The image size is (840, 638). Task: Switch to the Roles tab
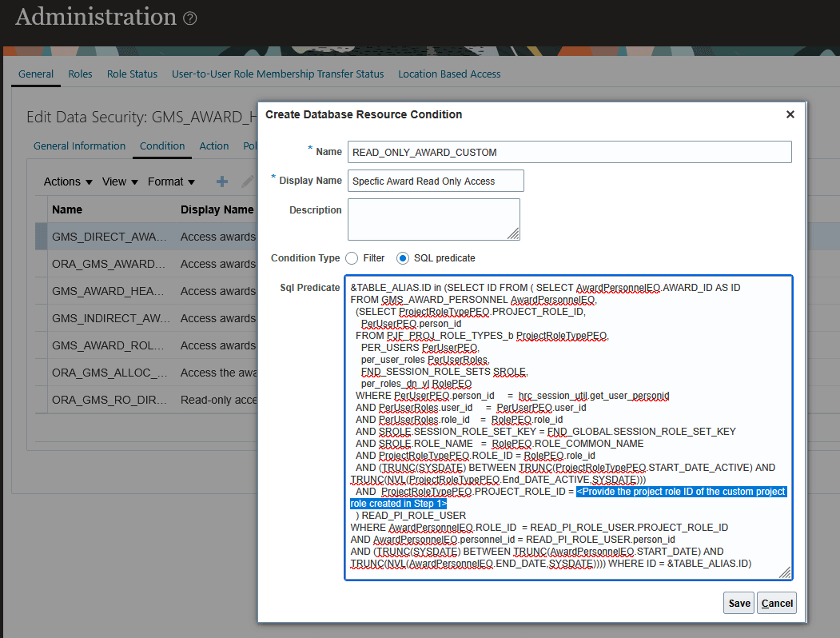[x=80, y=73]
